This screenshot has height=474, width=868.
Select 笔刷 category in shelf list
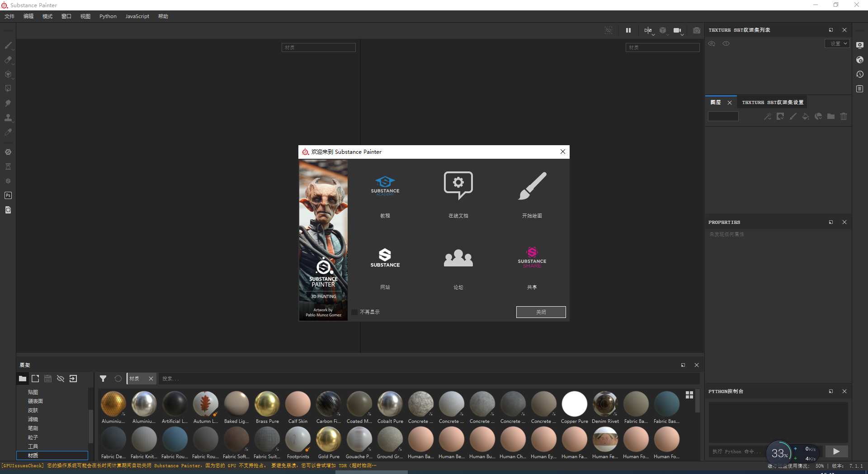pyautogui.click(x=33, y=428)
